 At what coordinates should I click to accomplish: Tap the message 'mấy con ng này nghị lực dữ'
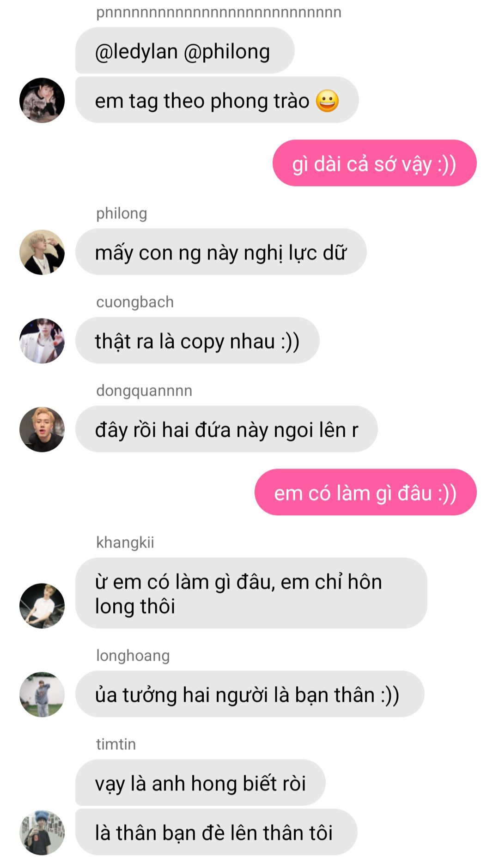pyautogui.click(x=221, y=252)
